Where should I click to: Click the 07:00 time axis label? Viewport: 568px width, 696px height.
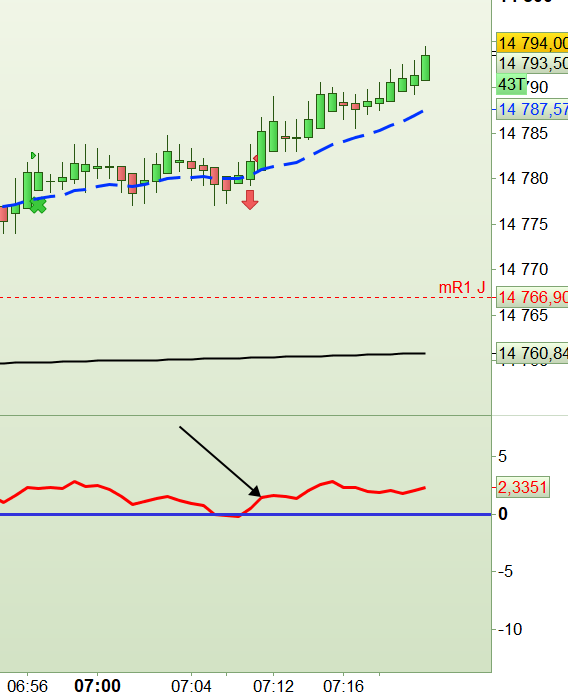click(x=97, y=686)
